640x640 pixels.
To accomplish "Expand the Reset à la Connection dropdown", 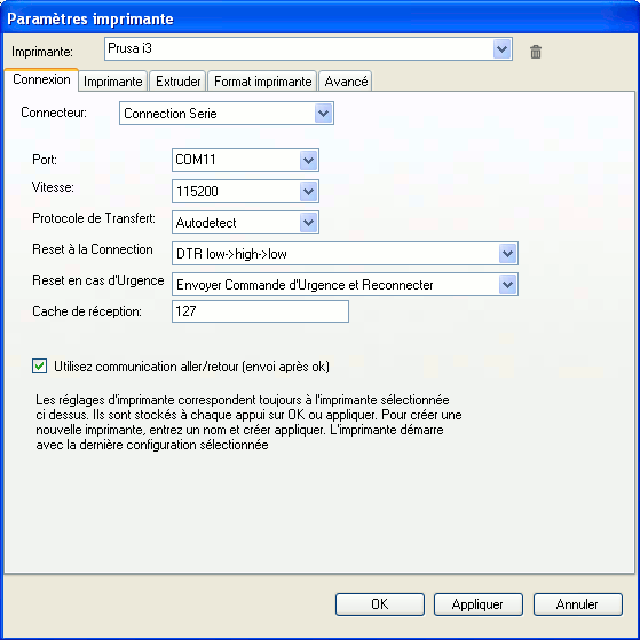I will pos(508,254).
